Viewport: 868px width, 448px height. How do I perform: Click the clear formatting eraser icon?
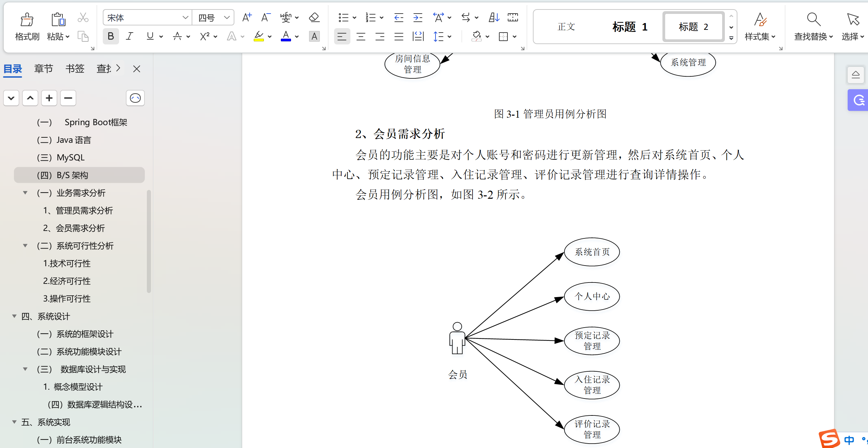pyautogui.click(x=314, y=18)
